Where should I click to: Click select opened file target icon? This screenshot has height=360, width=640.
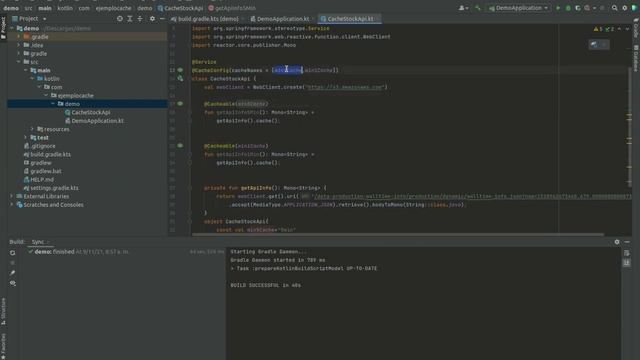click(120, 18)
